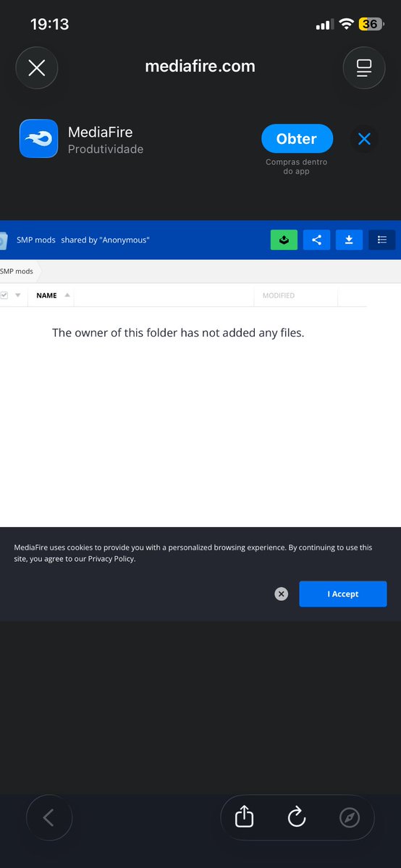The width and height of the screenshot is (401, 868).
Task: Close the in-app browser with X
Action: click(x=37, y=67)
